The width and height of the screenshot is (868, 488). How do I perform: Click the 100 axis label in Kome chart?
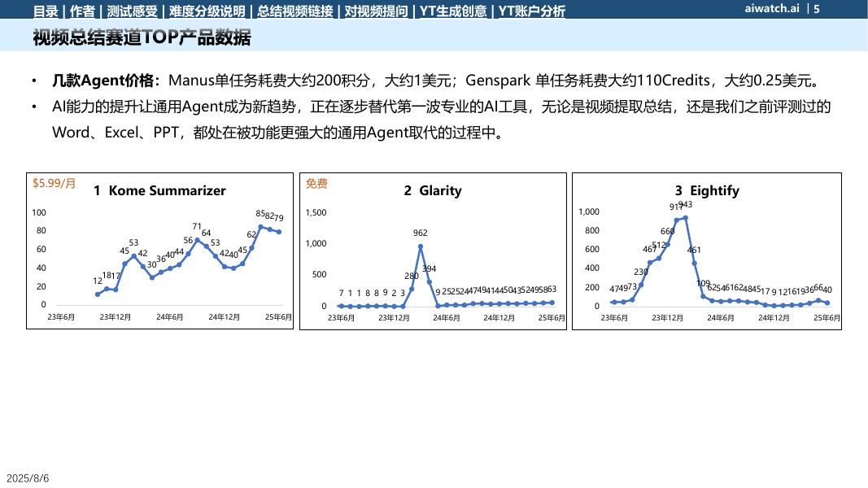39,212
